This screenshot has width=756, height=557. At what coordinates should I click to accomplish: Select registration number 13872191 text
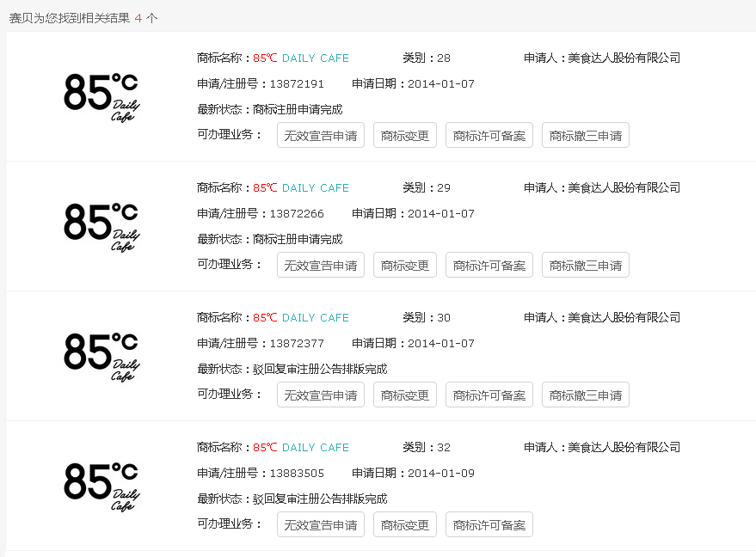[297, 84]
